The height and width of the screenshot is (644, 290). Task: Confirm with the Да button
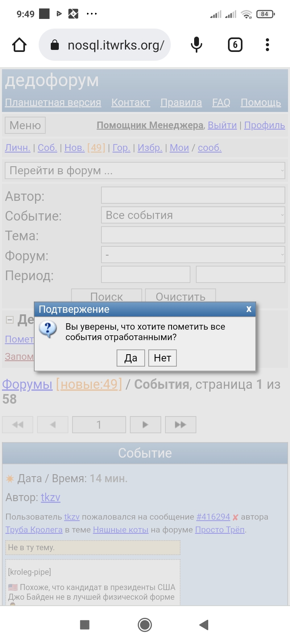coord(130,358)
